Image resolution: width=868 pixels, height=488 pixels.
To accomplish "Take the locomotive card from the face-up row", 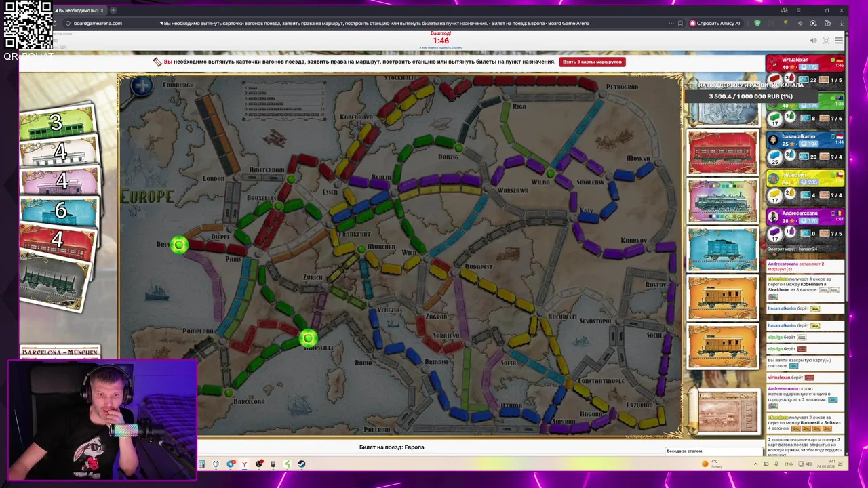I will 723,201.
